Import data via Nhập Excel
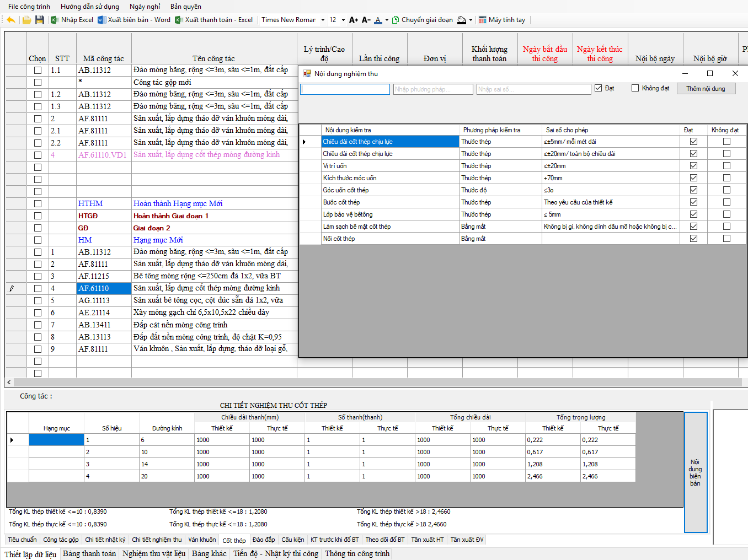The image size is (748, 560). [72, 20]
